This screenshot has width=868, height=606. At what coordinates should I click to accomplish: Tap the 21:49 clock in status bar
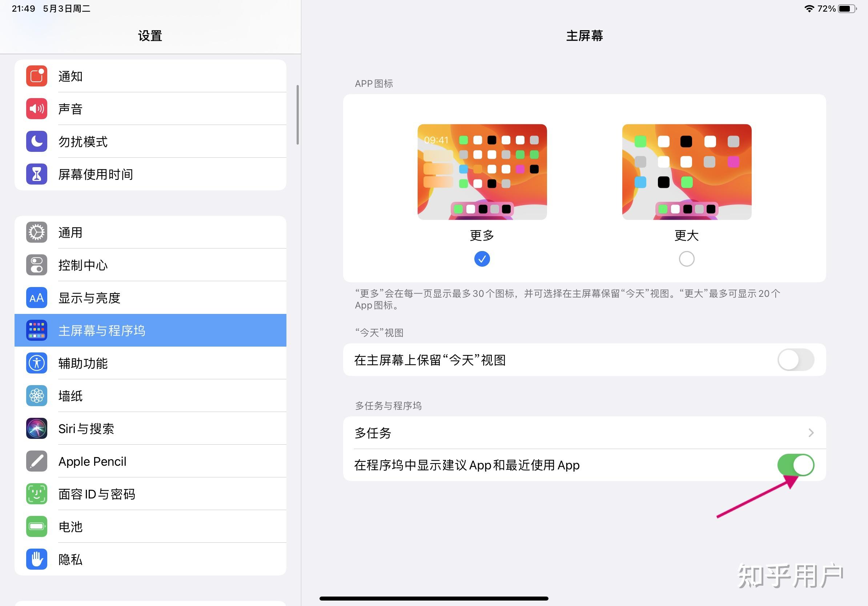23,8
